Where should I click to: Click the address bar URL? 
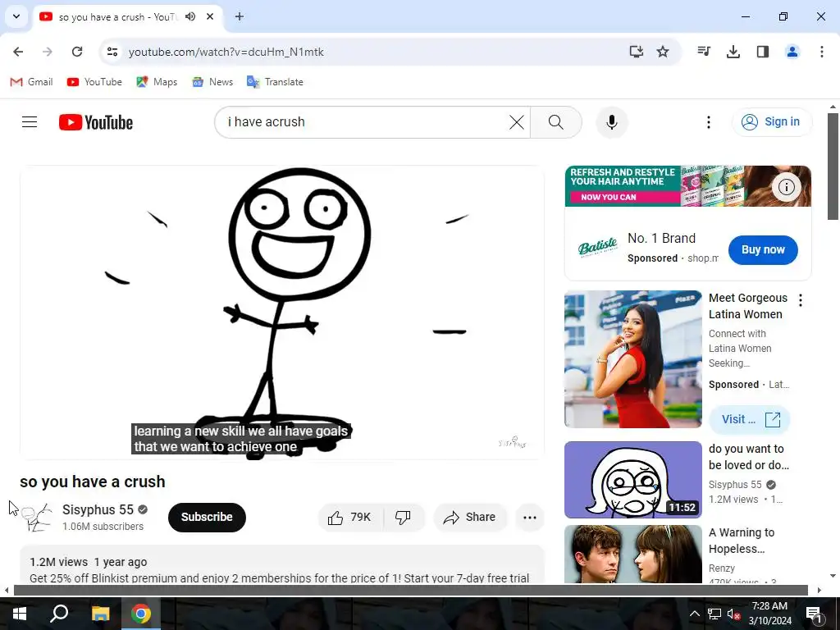pyautogui.click(x=226, y=52)
